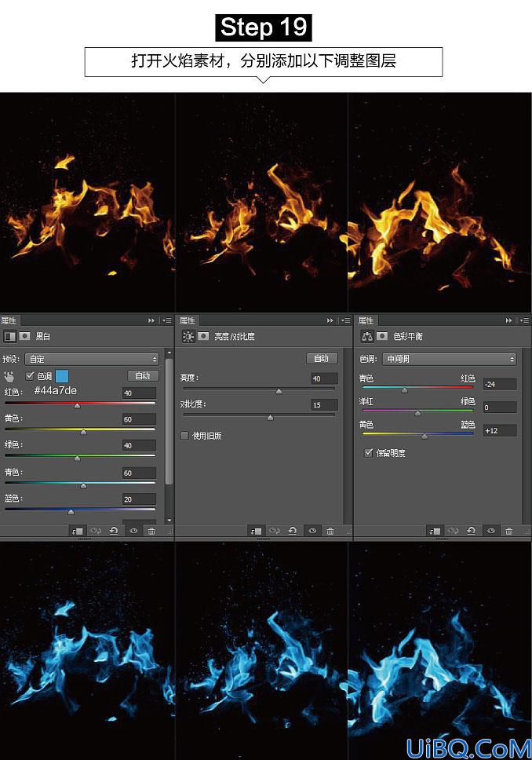Image resolution: width=532 pixels, height=760 pixels.
Task: Collapse 黑白 panel with double-arrow
Action: click(x=151, y=320)
